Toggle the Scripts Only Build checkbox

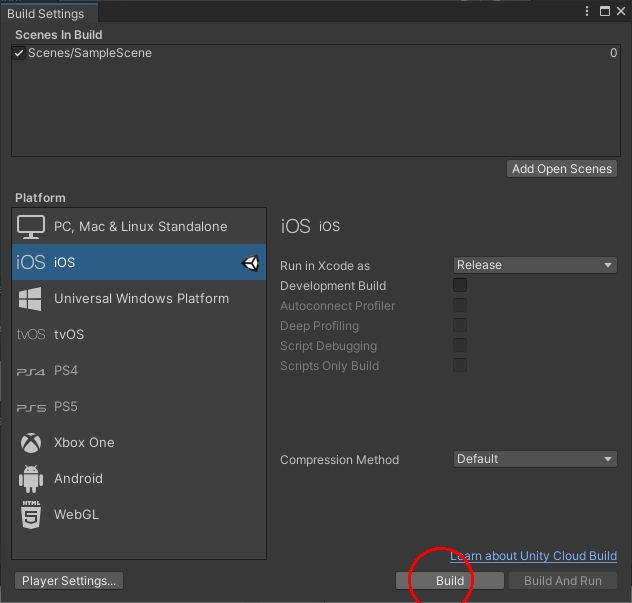click(x=460, y=365)
